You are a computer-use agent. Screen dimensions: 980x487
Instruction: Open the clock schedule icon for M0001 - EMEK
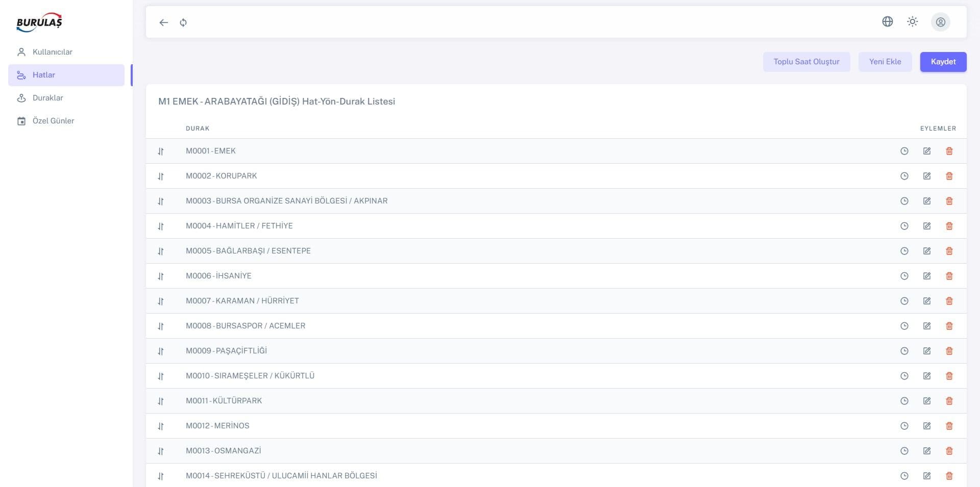click(904, 151)
